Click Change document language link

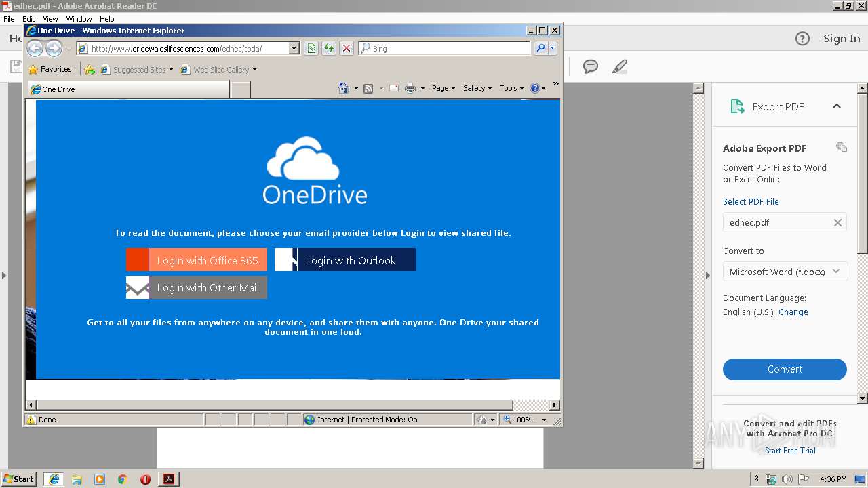click(793, 312)
